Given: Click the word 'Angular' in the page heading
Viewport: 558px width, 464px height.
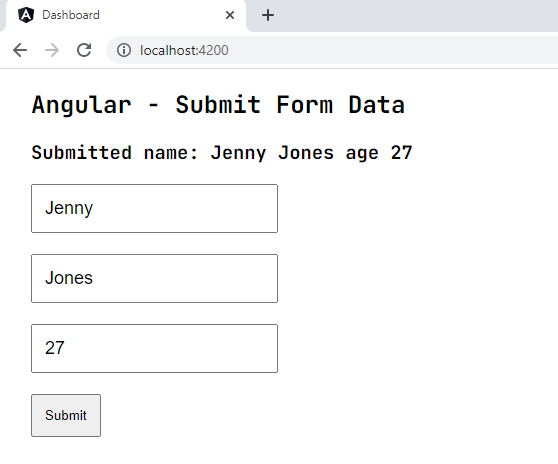Looking at the screenshot, I should click(x=82, y=105).
